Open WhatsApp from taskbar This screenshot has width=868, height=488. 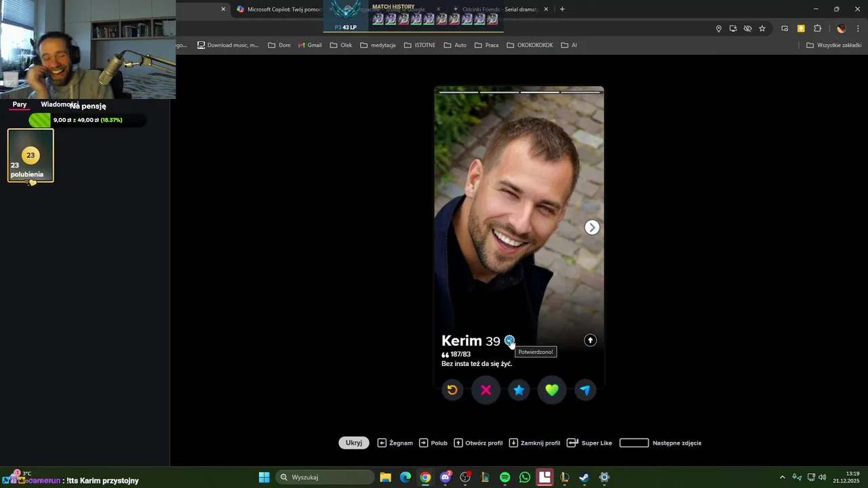pyautogui.click(x=525, y=477)
